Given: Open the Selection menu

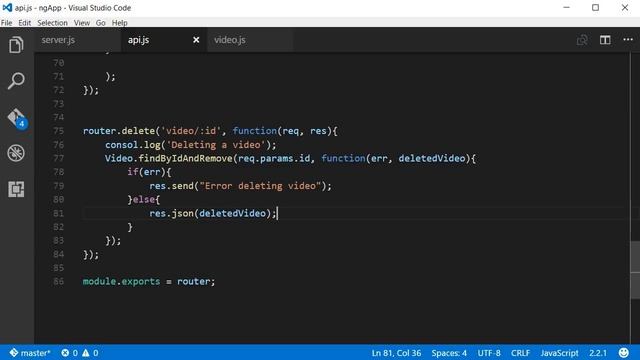Looking at the screenshot, I should click(x=52, y=23).
